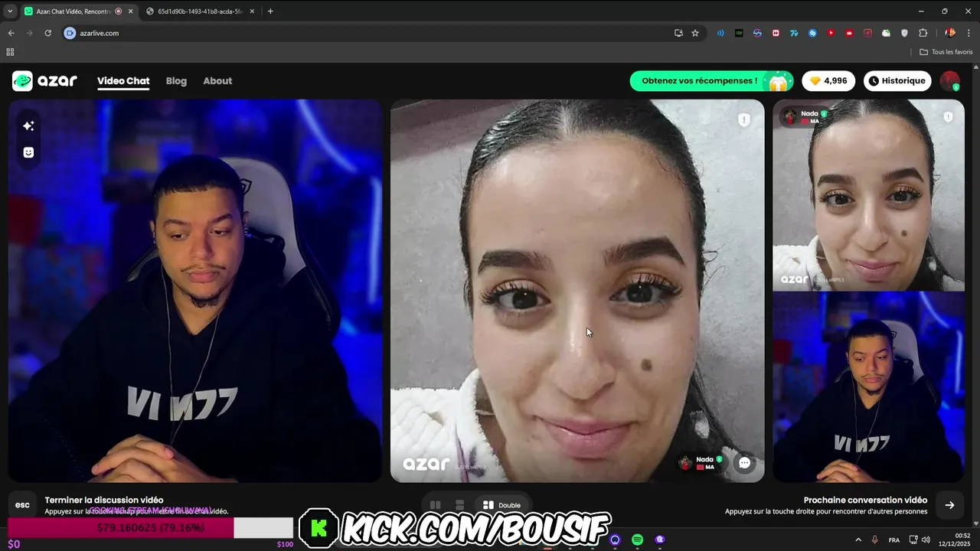This screenshot has width=980, height=551.
Task: Click the 7TV extension icon
Action: tap(794, 33)
